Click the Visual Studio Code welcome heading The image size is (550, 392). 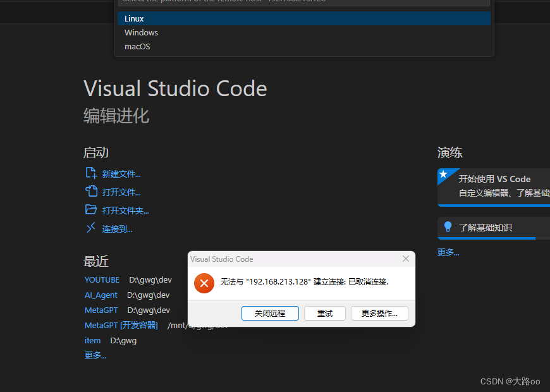[175, 88]
